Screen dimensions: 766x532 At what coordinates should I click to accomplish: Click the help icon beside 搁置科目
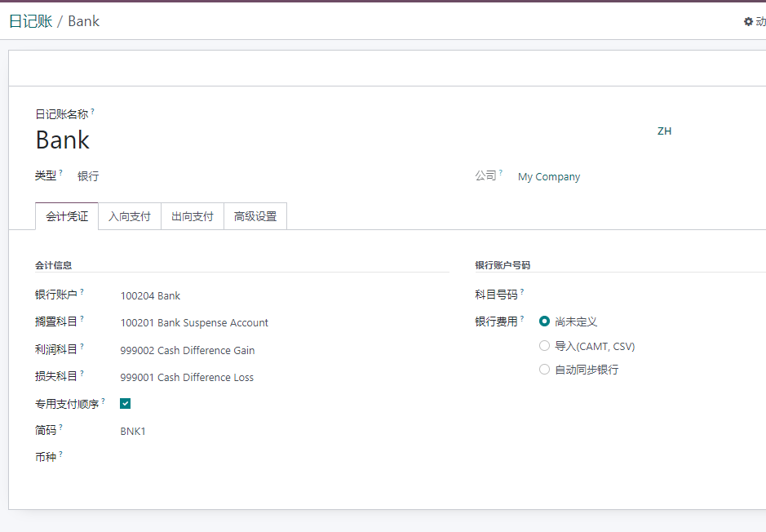point(82,318)
